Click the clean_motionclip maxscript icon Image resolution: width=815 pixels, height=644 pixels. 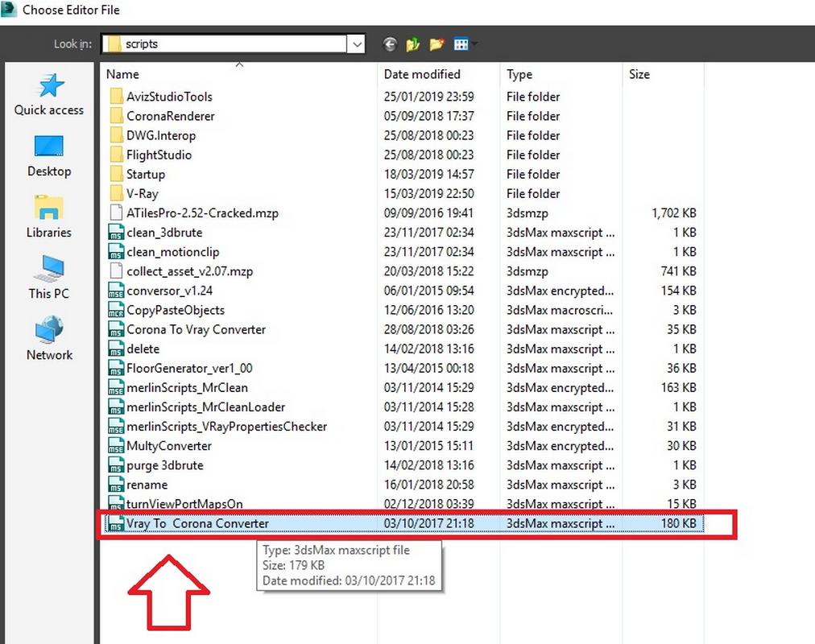116,252
